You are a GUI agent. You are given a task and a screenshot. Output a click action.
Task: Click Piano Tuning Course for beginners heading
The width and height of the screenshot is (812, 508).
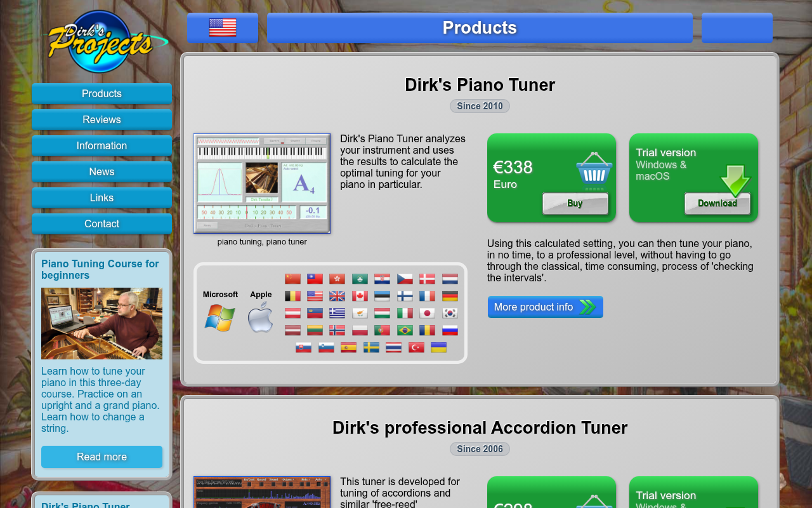tap(100, 269)
